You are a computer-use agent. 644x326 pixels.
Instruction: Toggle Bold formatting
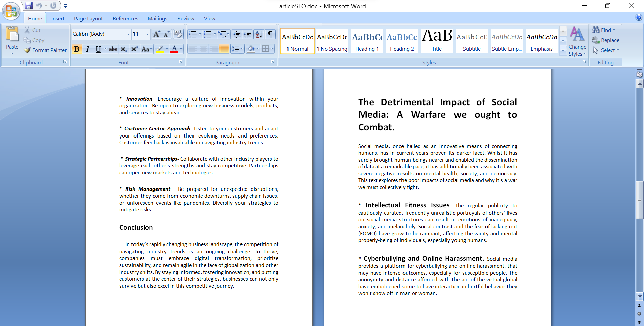[x=77, y=49]
